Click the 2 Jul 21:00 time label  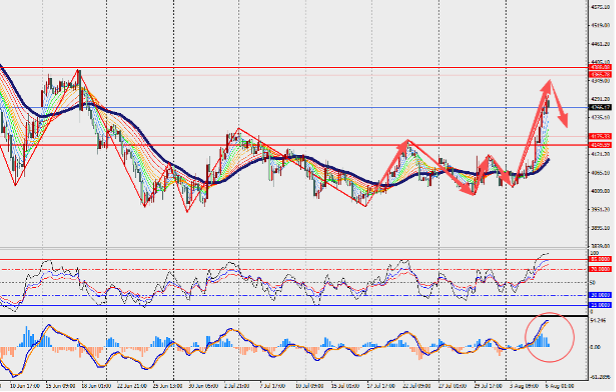tap(237, 386)
